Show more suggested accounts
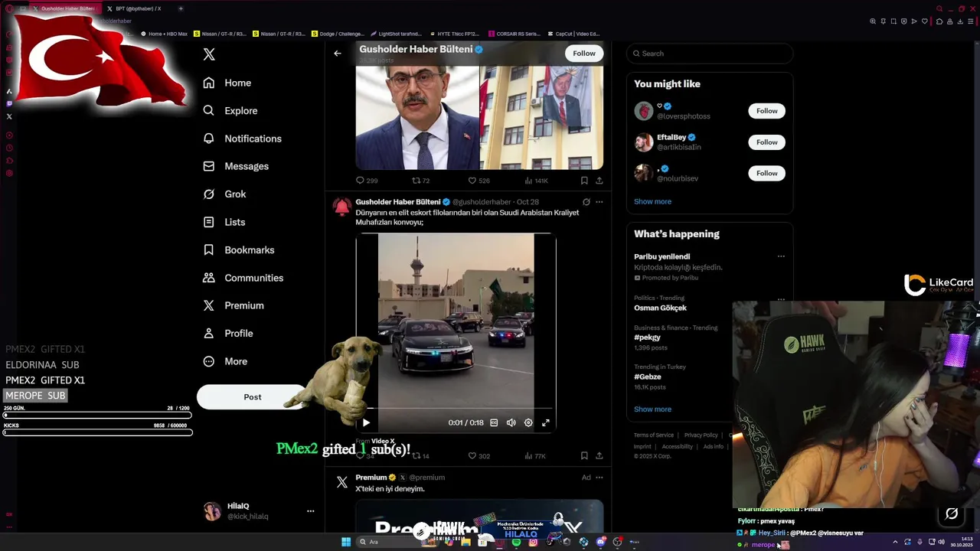 click(x=652, y=201)
